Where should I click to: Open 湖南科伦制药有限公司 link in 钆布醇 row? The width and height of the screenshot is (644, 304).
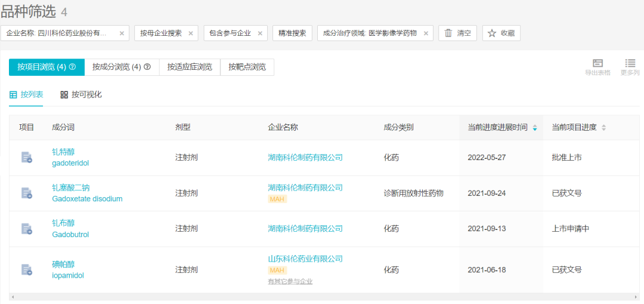[x=305, y=229]
